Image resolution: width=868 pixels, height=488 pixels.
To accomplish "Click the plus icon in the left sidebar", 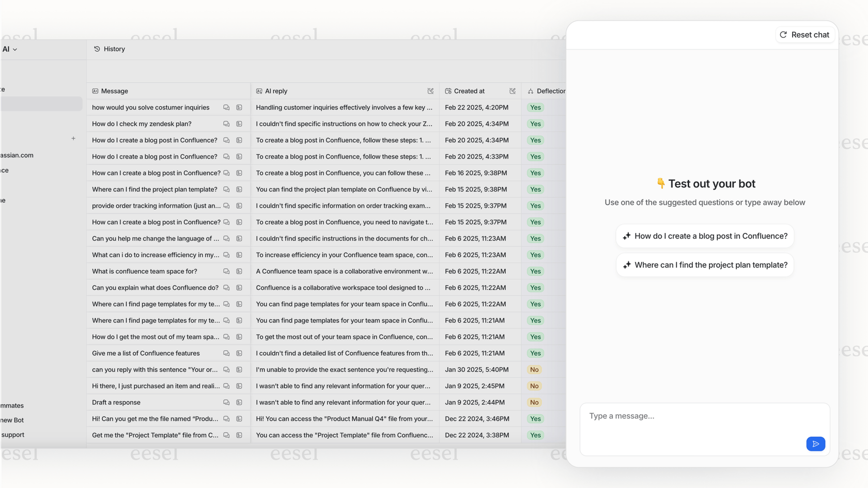I will coord(73,138).
